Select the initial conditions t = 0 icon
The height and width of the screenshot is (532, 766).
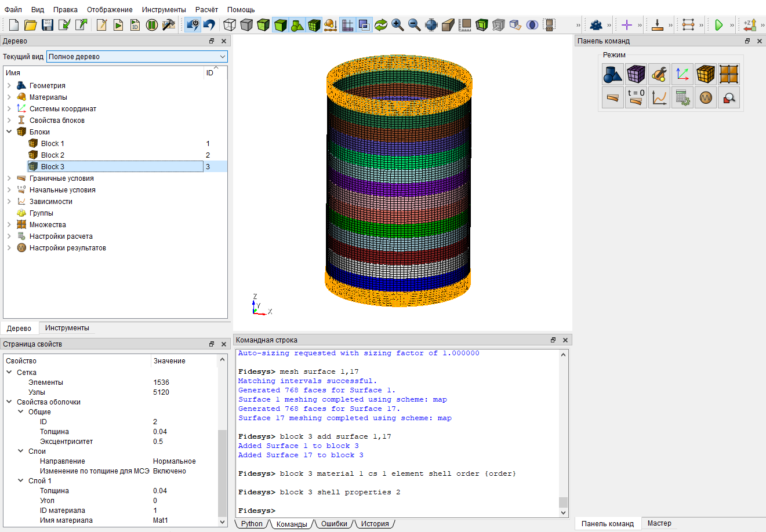636,97
